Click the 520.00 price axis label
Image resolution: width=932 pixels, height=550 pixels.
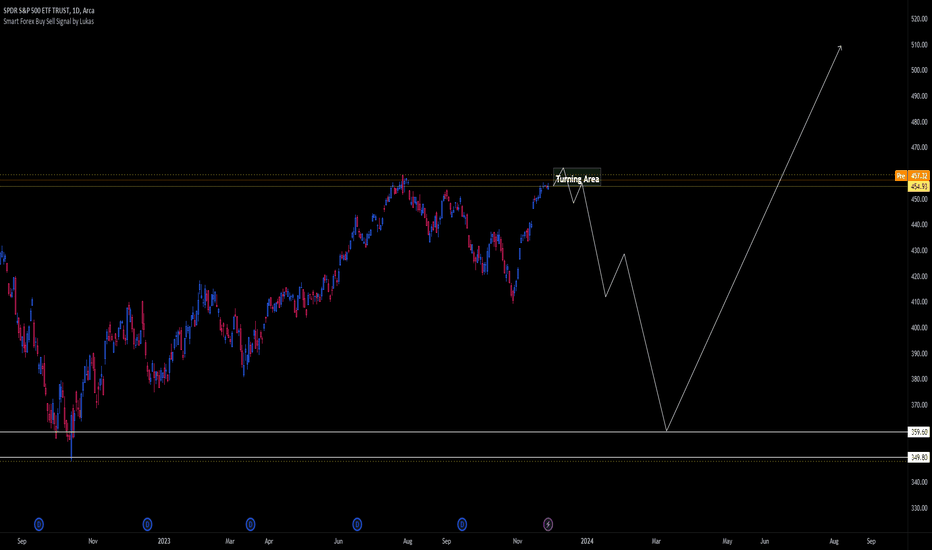[919, 19]
